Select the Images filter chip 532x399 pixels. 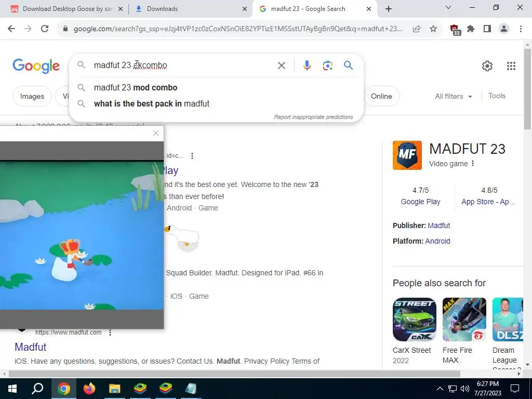pos(32,96)
